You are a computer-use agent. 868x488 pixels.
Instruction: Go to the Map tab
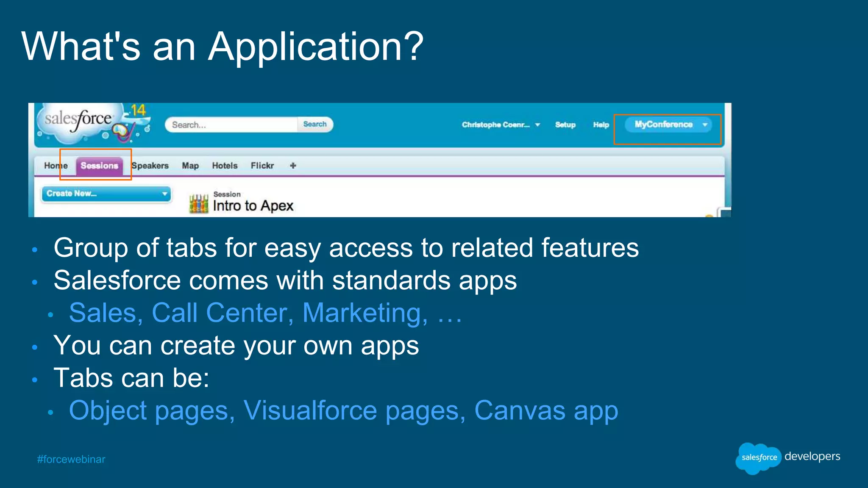(190, 166)
